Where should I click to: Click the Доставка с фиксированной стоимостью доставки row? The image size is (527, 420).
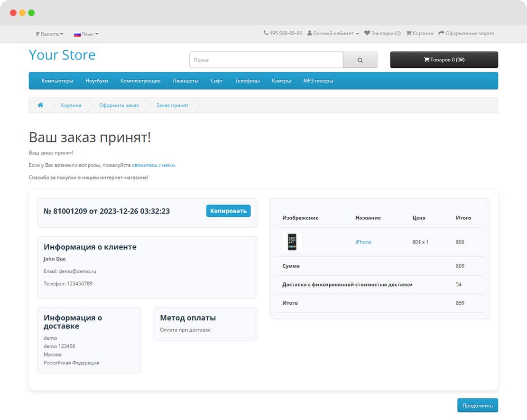click(380, 284)
